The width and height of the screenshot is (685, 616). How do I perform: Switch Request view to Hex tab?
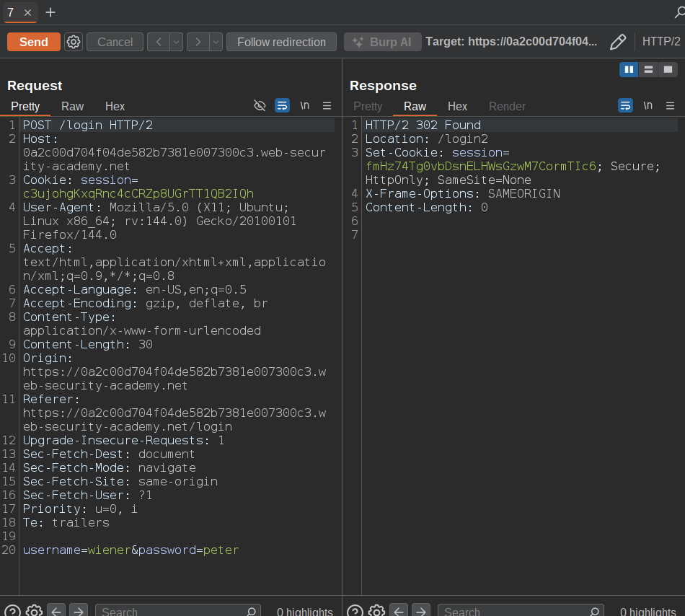[x=115, y=106]
